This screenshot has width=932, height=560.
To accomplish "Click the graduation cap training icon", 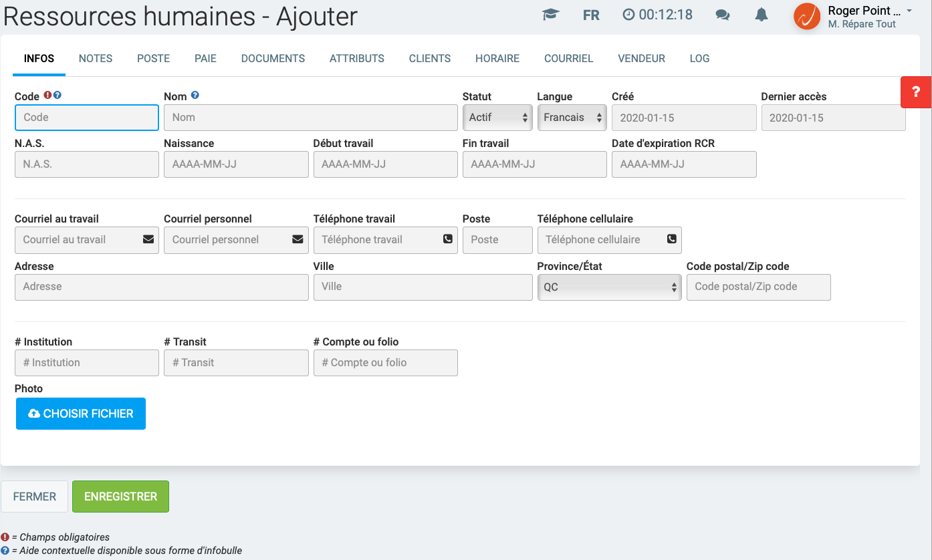I will click(x=550, y=15).
